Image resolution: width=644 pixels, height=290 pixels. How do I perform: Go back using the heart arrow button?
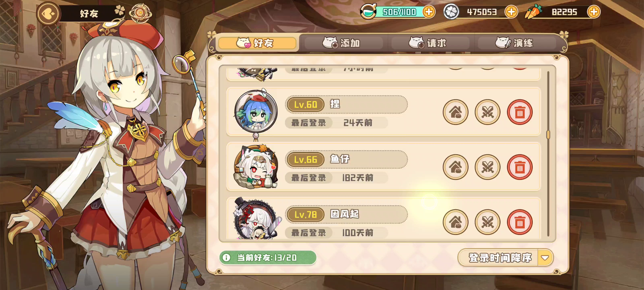tap(48, 14)
